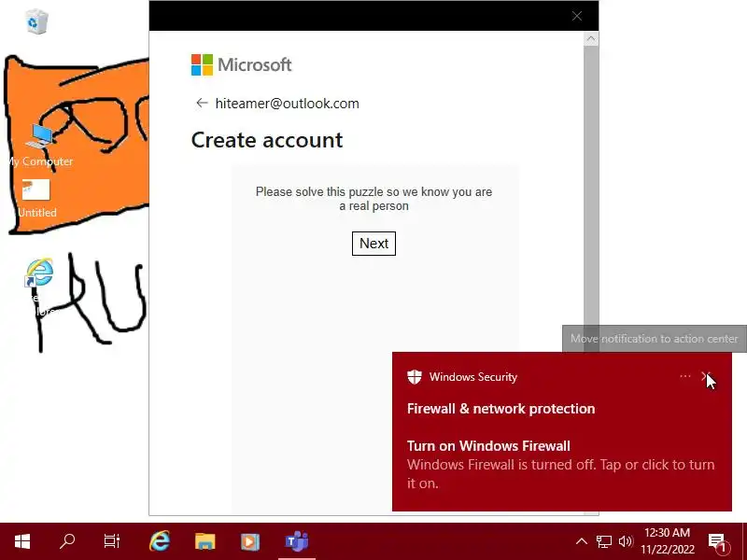The height and width of the screenshot is (560, 747).
Task: Open taskbar Search
Action: tap(67, 541)
